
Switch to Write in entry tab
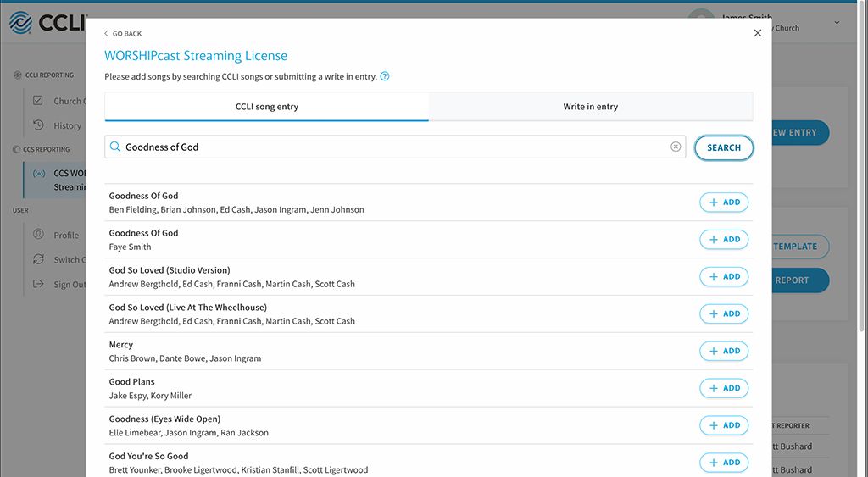pos(591,107)
